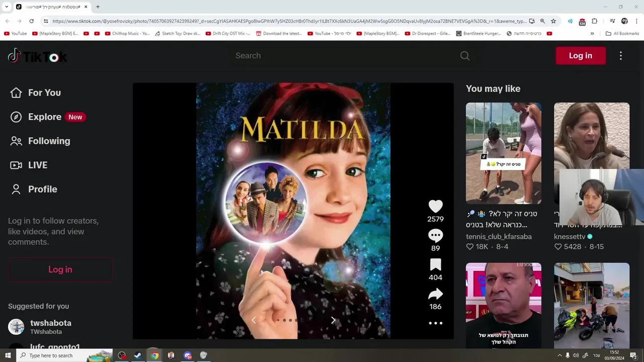Like the Matilda photo with the heart icon
The image size is (644, 362).
(x=436, y=206)
